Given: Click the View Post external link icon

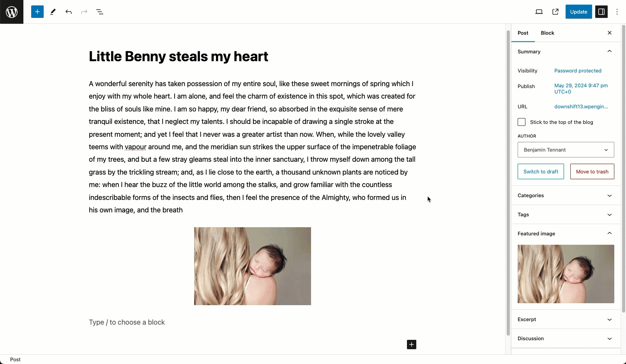Looking at the screenshot, I should 555,12.
